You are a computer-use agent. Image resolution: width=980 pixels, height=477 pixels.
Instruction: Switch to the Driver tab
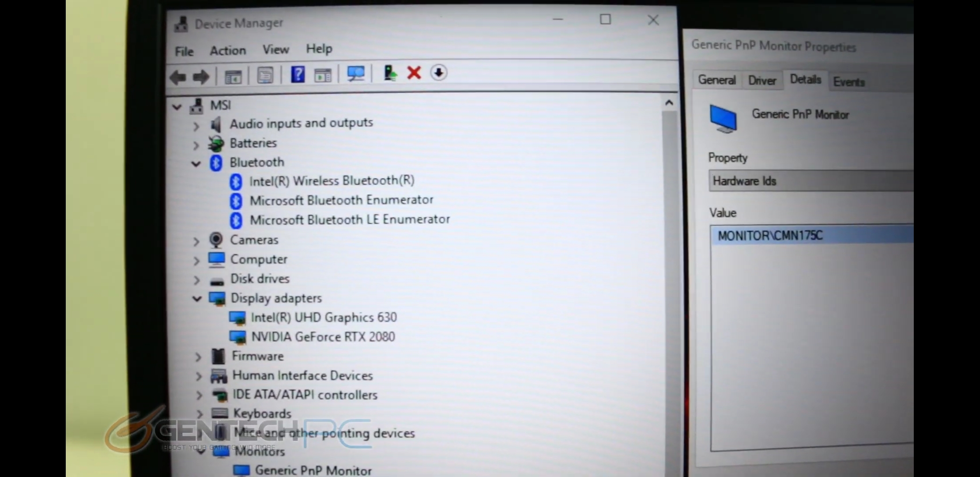(762, 80)
